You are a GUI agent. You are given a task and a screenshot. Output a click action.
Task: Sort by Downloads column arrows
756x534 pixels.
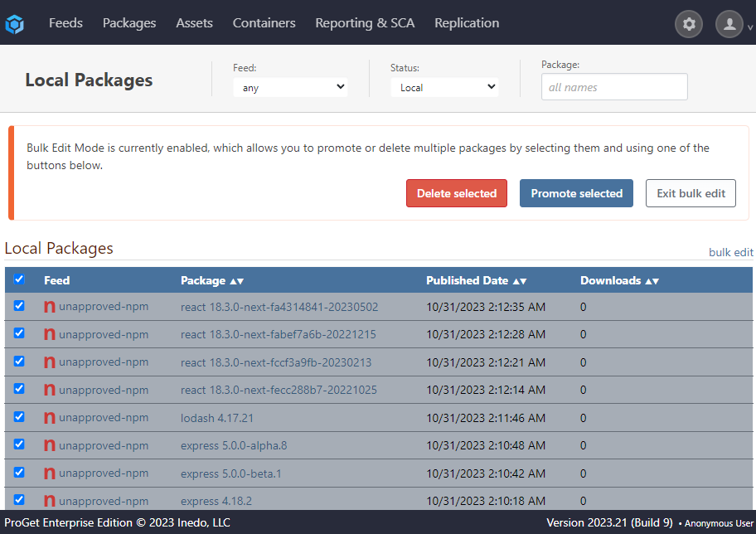pos(652,281)
